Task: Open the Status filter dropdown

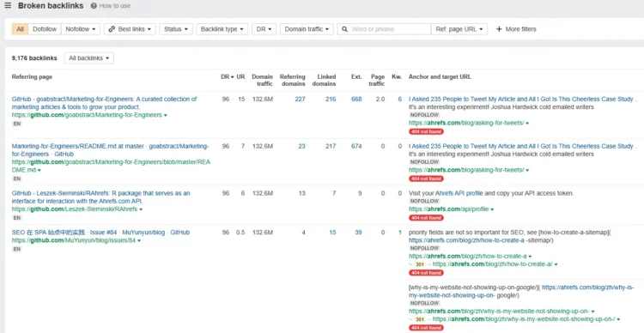Action: (176, 29)
